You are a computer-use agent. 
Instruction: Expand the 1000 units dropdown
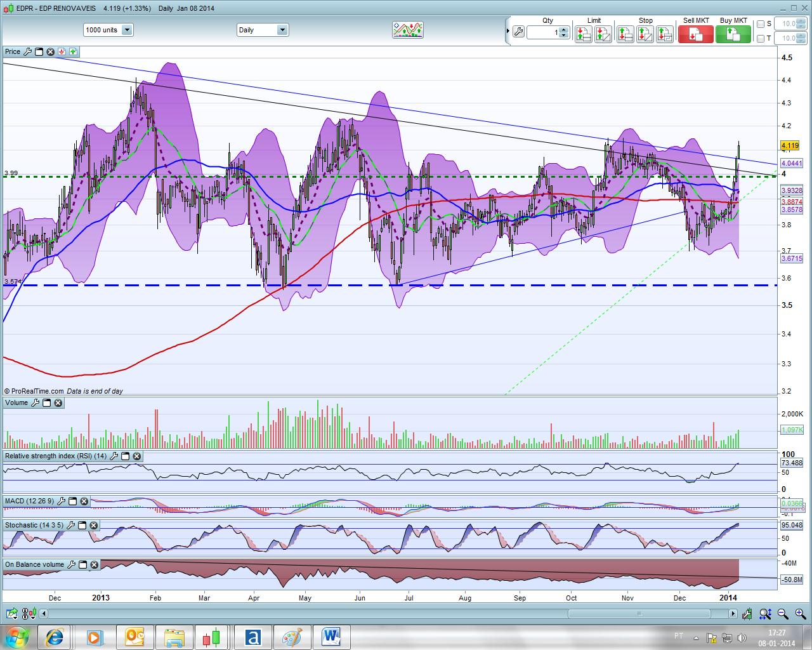126,30
